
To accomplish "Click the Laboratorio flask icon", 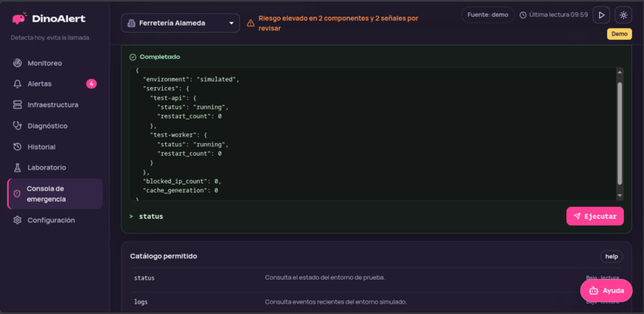I will (18, 168).
